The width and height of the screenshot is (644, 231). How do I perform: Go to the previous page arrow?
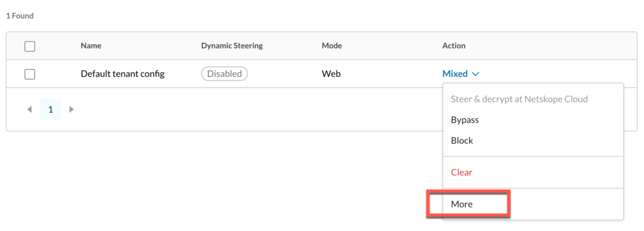pos(29,110)
